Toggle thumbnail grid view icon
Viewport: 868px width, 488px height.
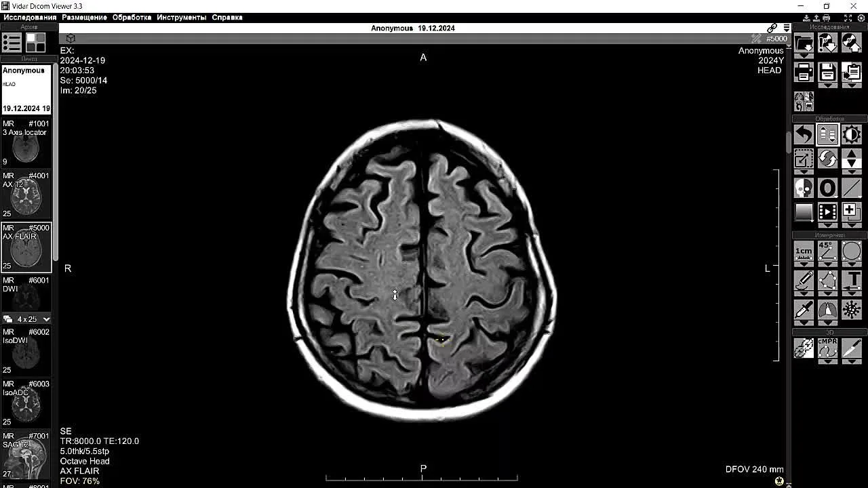pyautogui.click(x=35, y=43)
